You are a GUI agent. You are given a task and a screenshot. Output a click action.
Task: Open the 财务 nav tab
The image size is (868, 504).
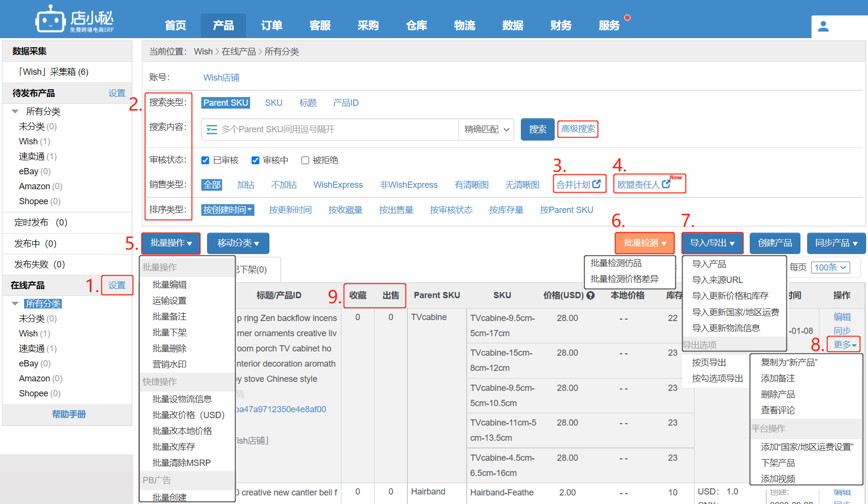[x=561, y=26]
